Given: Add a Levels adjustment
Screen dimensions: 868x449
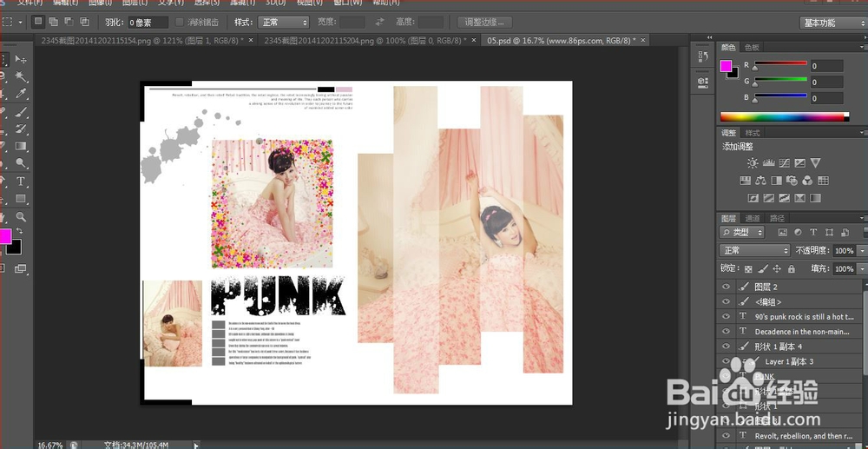Looking at the screenshot, I should click(x=768, y=162).
